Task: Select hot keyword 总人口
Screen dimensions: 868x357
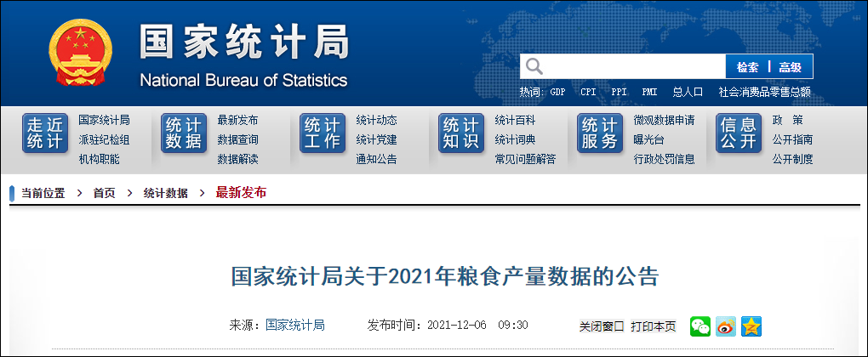Action: pos(688,93)
